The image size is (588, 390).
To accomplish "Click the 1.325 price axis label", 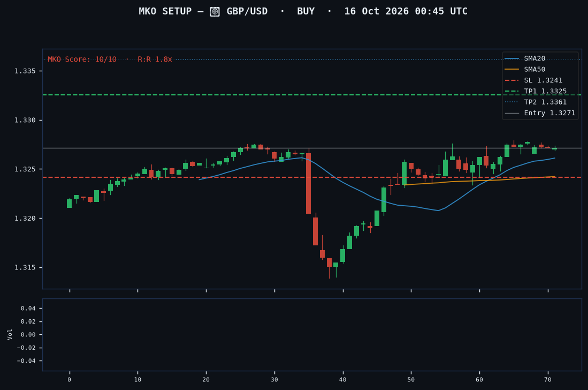I will coord(25,169).
